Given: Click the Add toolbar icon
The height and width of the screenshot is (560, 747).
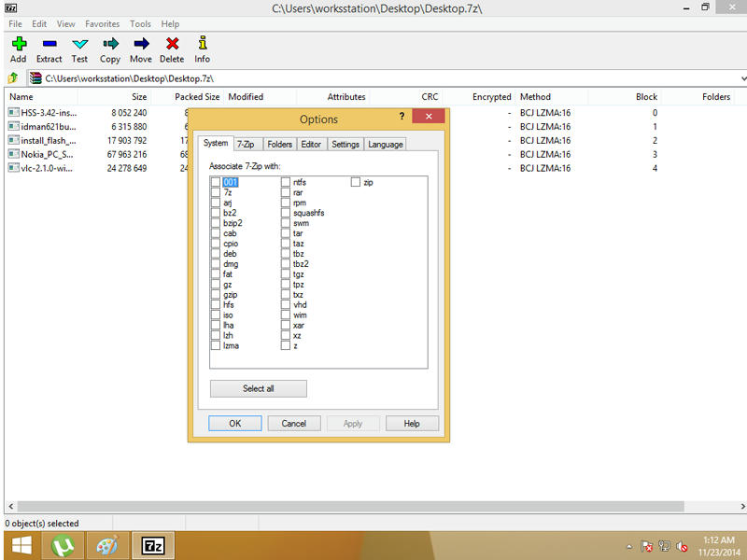Looking at the screenshot, I should (19, 44).
